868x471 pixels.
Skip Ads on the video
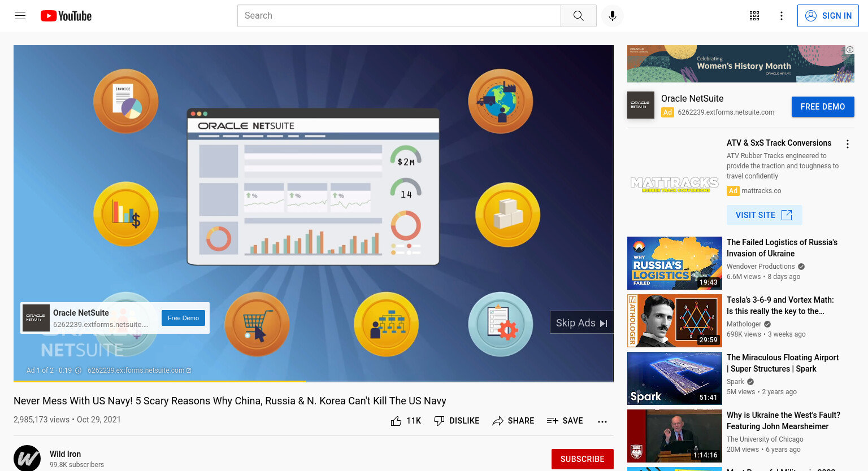581,322
